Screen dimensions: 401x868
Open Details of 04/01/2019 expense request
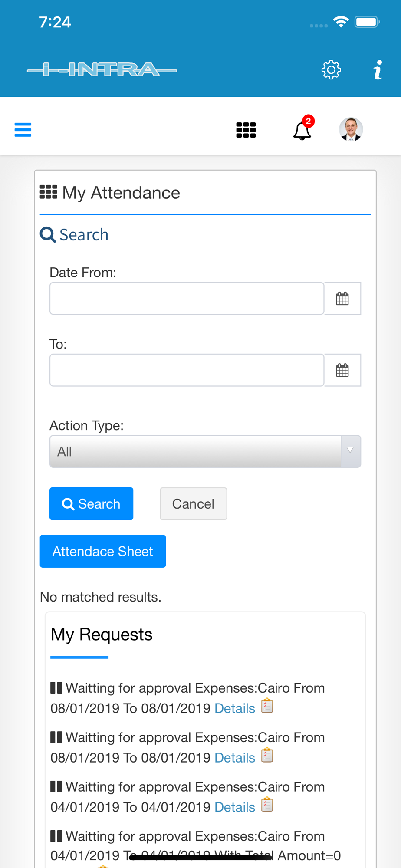(x=235, y=807)
